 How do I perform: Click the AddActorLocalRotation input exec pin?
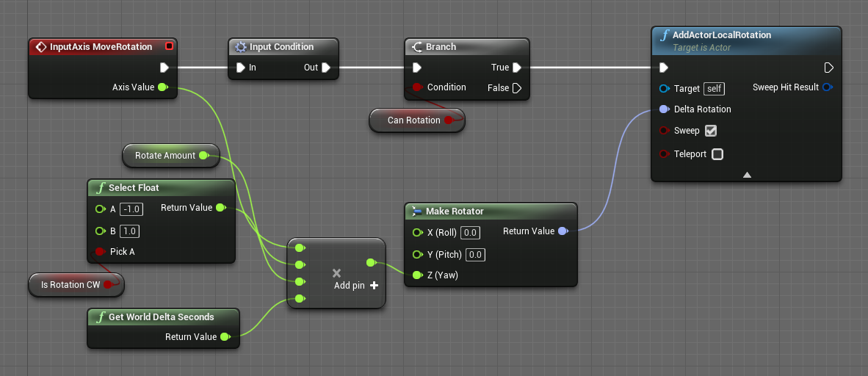[x=664, y=68]
